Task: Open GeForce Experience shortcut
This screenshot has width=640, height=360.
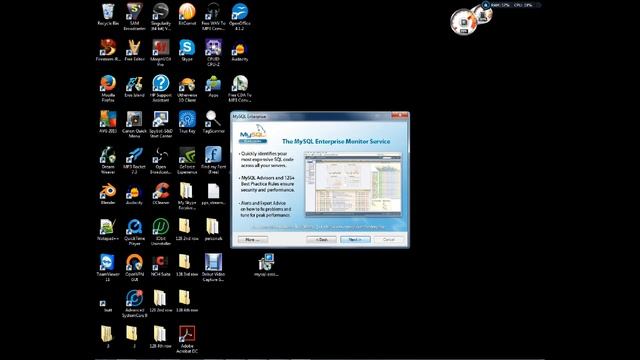Action: click(187, 160)
